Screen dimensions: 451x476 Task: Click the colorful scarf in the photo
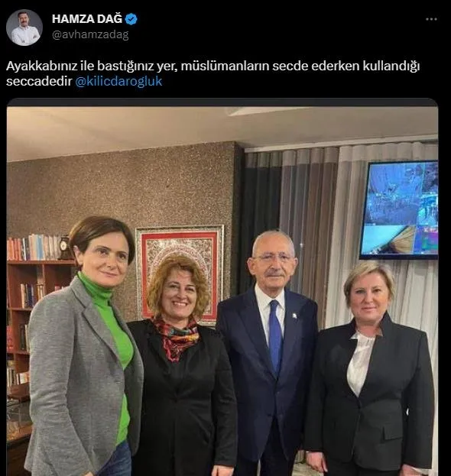point(176,337)
